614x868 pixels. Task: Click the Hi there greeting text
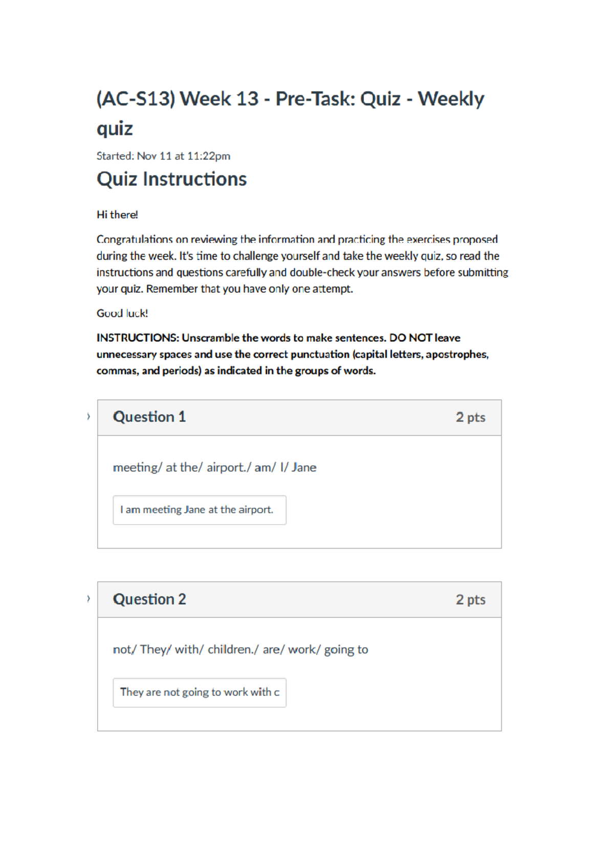pyautogui.click(x=117, y=214)
